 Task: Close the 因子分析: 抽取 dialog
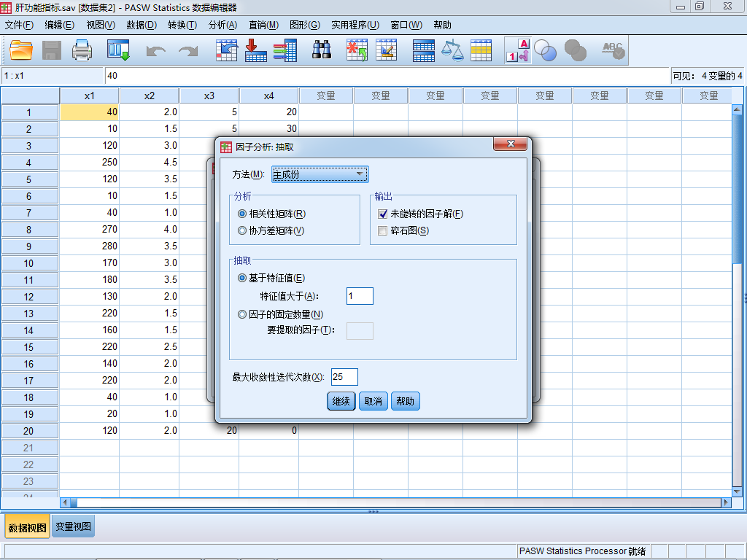point(510,144)
